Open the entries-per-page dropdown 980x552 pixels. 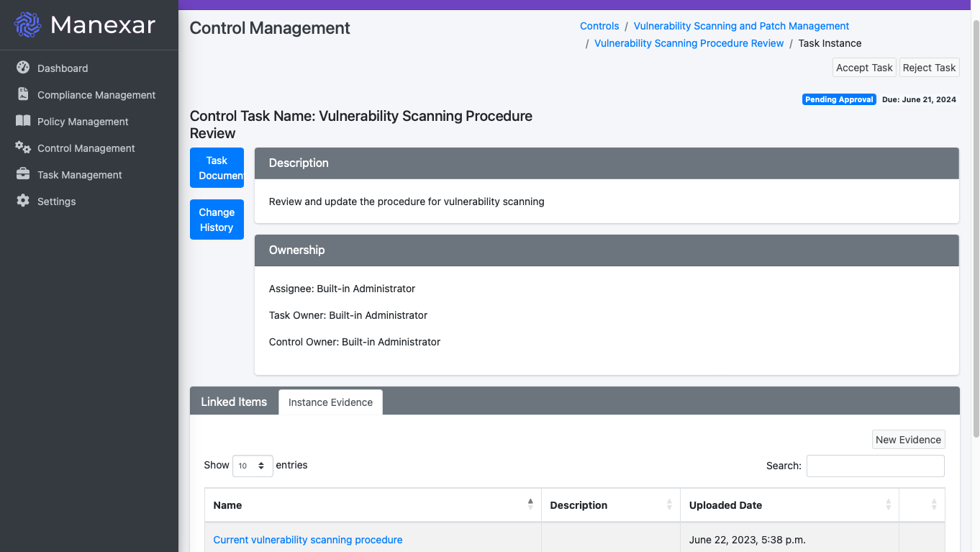[x=253, y=466]
